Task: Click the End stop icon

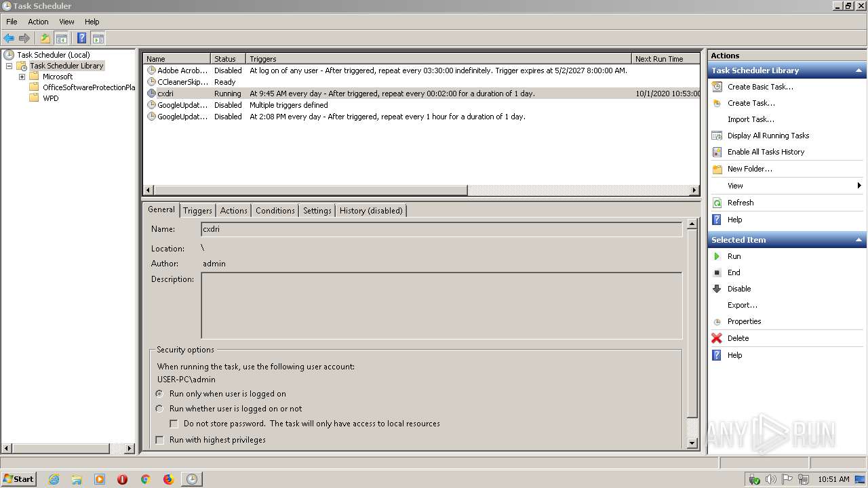Action: pos(717,272)
